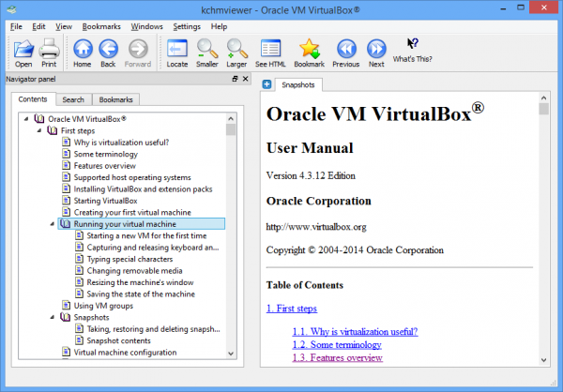563x392 pixels.
Task: Go to the Home page icon
Action: [x=83, y=53]
